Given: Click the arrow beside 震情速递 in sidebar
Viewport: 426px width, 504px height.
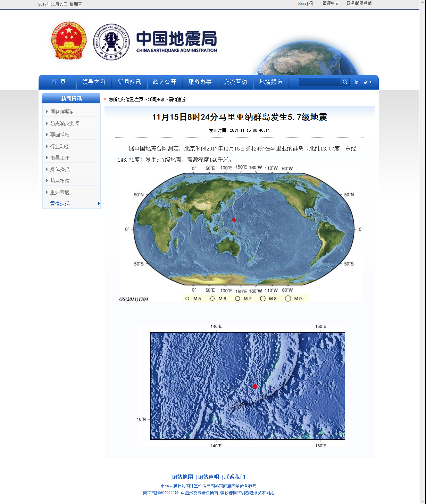Looking at the screenshot, I should pyautogui.click(x=99, y=204).
